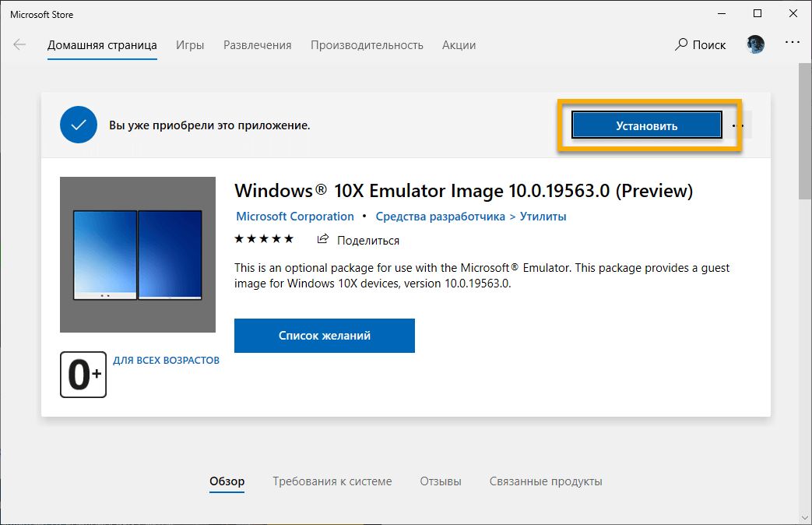Click the Поделиться share icon
The width and height of the screenshot is (812, 525).
point(322,240)
